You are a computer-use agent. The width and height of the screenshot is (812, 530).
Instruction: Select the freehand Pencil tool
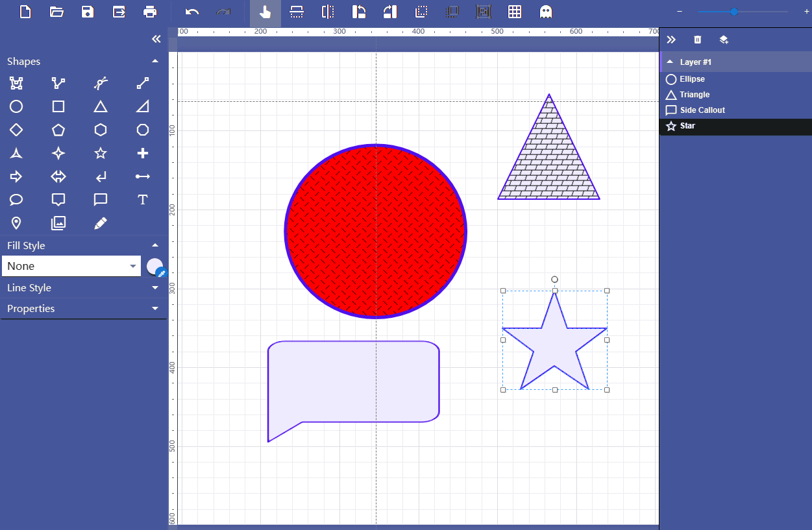click(x=101, y=223)
